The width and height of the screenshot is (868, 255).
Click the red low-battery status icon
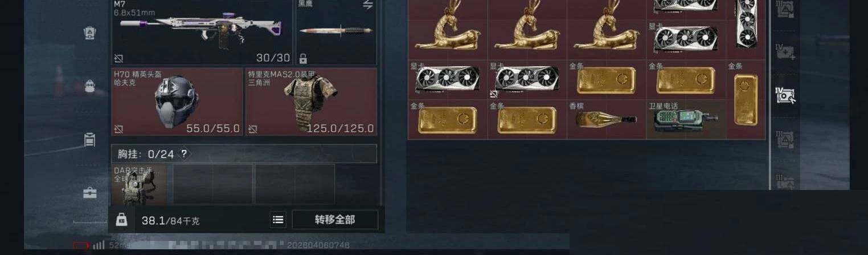pyautogui.click(x=81, y=245)
